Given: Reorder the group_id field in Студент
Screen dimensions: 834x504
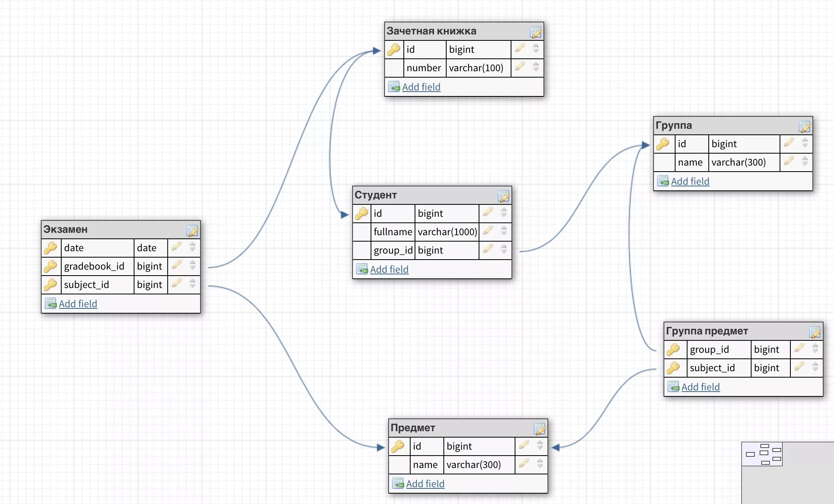Looking at the screenshot, I should click(504, 249).
